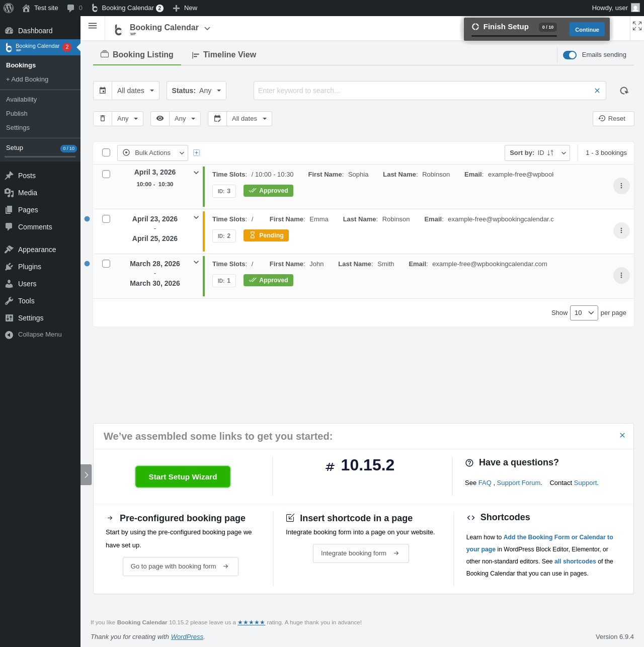Expand the per page count selector

click(584, 313)
